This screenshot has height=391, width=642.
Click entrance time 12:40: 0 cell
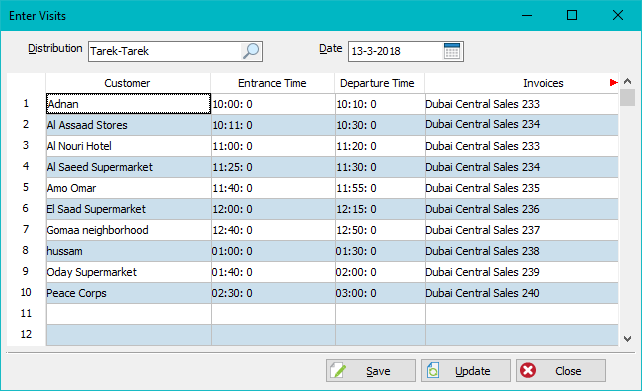pyautogui.click(x=273, y=230)
